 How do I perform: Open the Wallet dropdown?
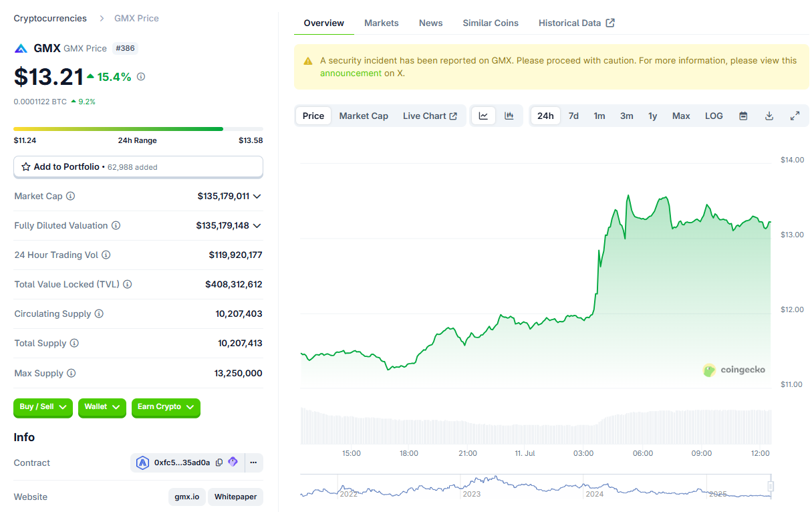point(102,407)
